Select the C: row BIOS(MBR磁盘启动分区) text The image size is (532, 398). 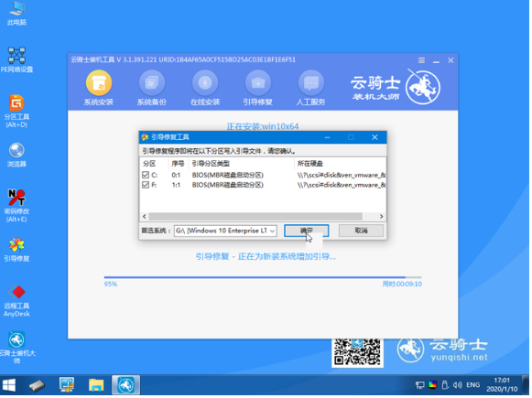point(228,175)
